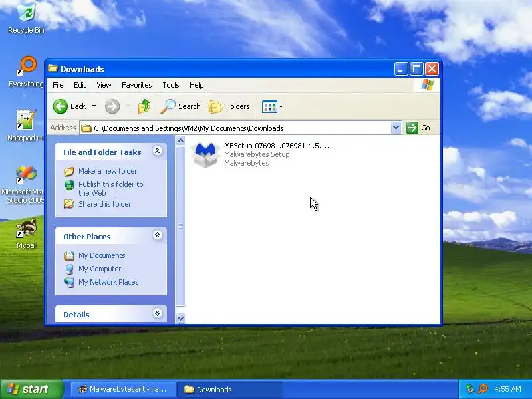Image resolution: width=532 pixels, height=399 pixels.
Task: Open the Back history dropdown arrow
Action: pyautogui.click(x=94, y=106)
